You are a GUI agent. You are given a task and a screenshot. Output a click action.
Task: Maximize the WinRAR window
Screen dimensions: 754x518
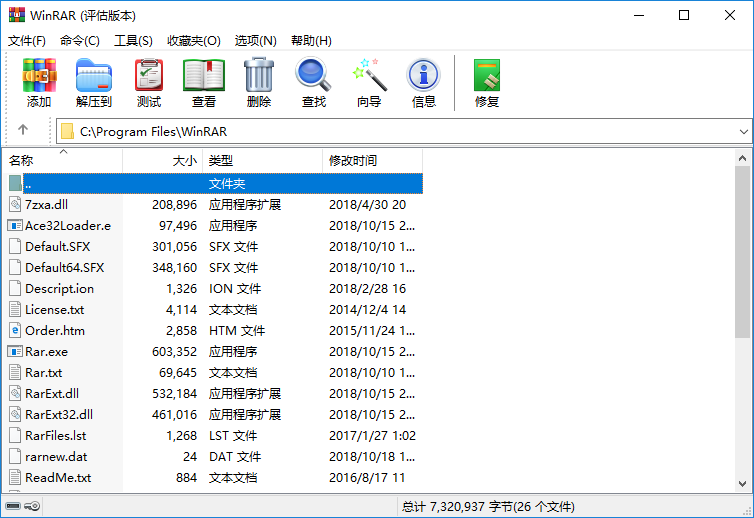click(684, 15)
